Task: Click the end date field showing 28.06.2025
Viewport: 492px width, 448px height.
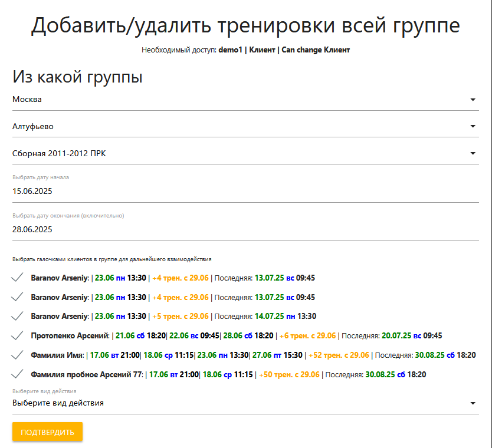Action: [x=245, y=229]
